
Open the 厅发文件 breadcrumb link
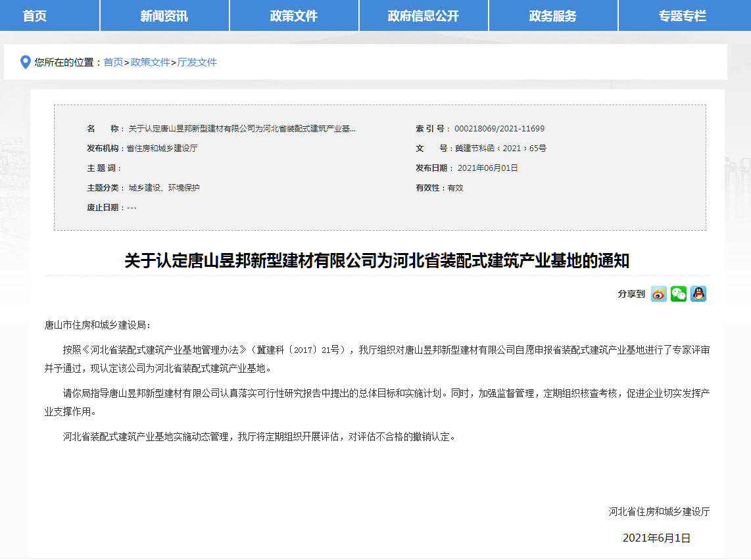[197, 62]
